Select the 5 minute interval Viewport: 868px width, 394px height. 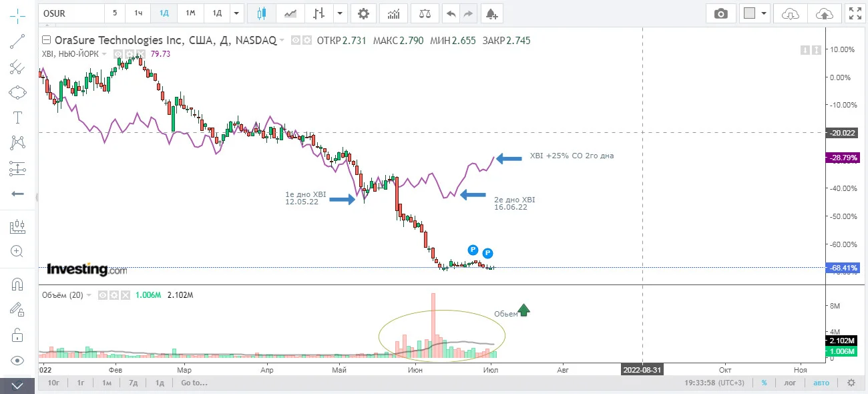pos(115,13)
